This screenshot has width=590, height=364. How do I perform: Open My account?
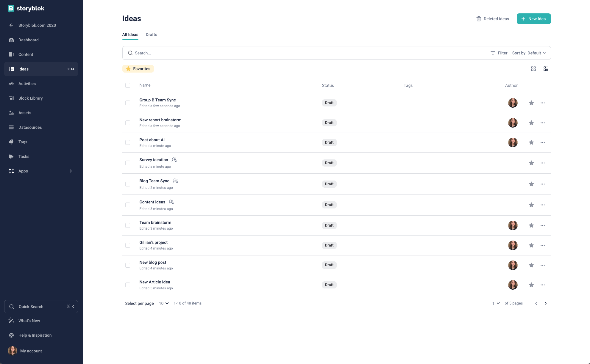(25, 351)
